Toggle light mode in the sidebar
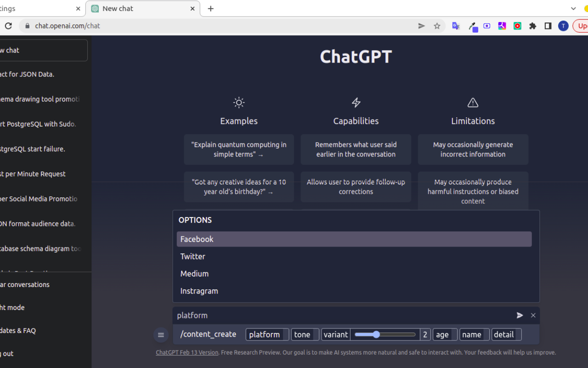Screen dimensions: 588x368 click(x=43, y=307)
